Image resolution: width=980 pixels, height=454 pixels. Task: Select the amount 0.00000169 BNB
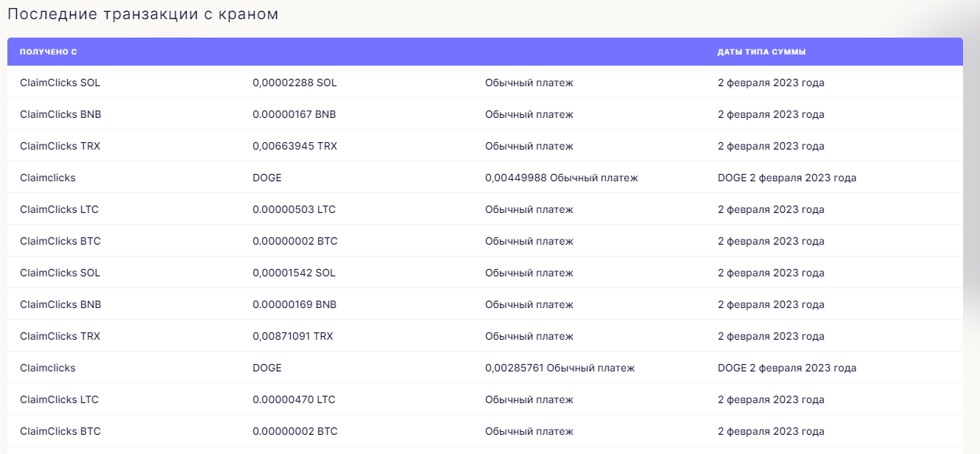pyautogui.click(x=295, y=304)
